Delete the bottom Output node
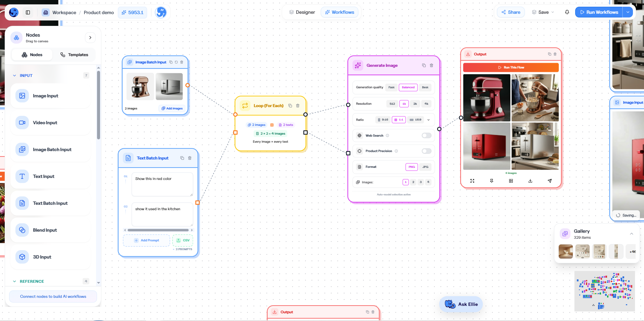644x321 pixels. (x=373, y=312)
